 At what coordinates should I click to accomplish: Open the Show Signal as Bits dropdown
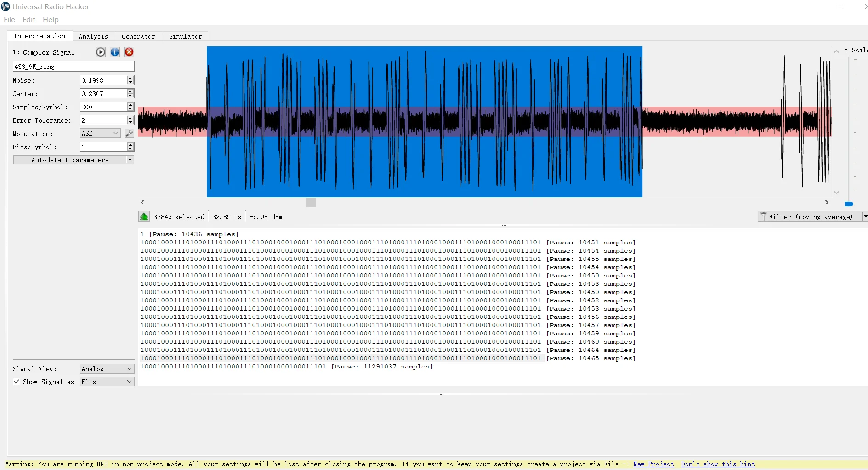107,382
